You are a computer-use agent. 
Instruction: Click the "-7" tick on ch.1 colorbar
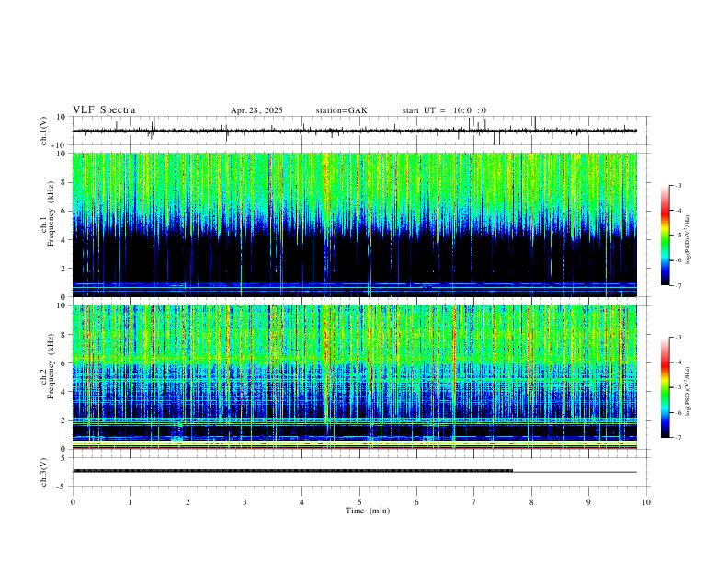677,286
